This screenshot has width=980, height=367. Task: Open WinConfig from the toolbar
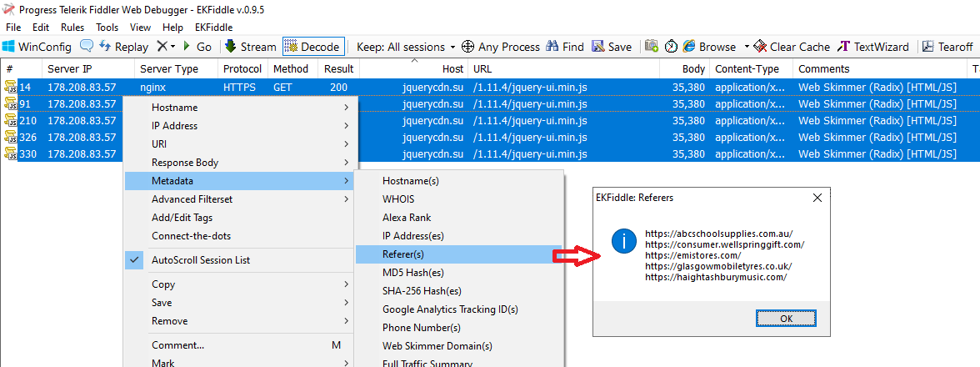37,47
